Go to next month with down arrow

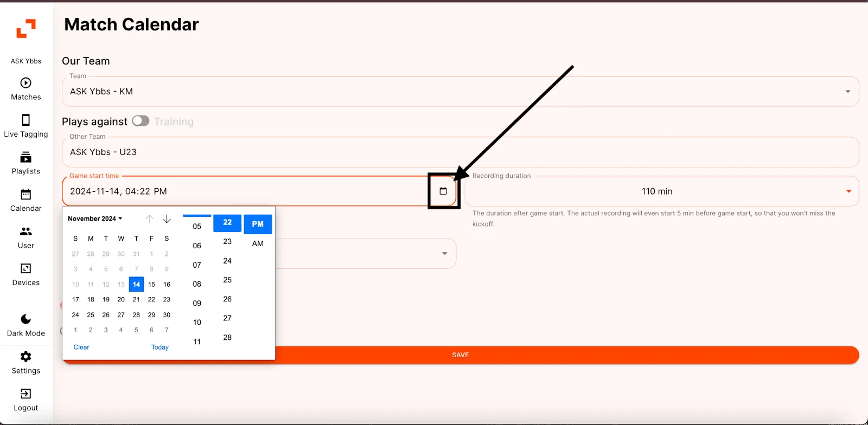[x=167, y=218]
